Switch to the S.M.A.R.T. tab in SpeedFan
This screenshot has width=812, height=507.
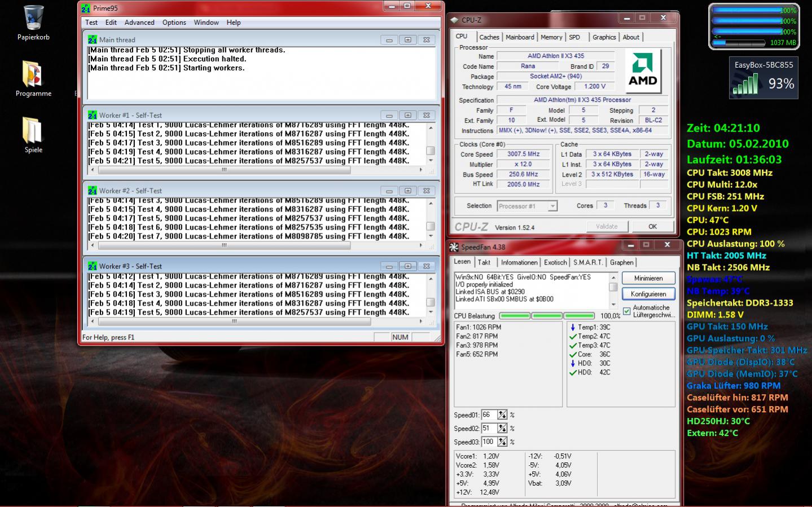tap(588, 263)
